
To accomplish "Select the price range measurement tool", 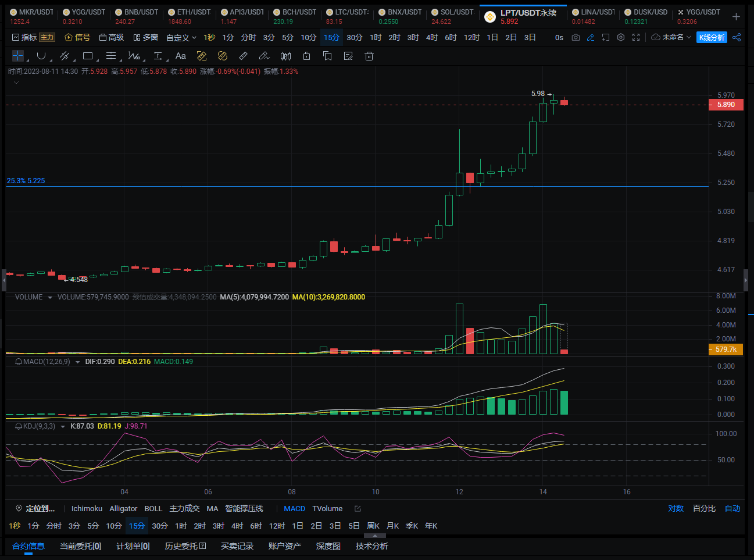I will [x=158, y=56].
